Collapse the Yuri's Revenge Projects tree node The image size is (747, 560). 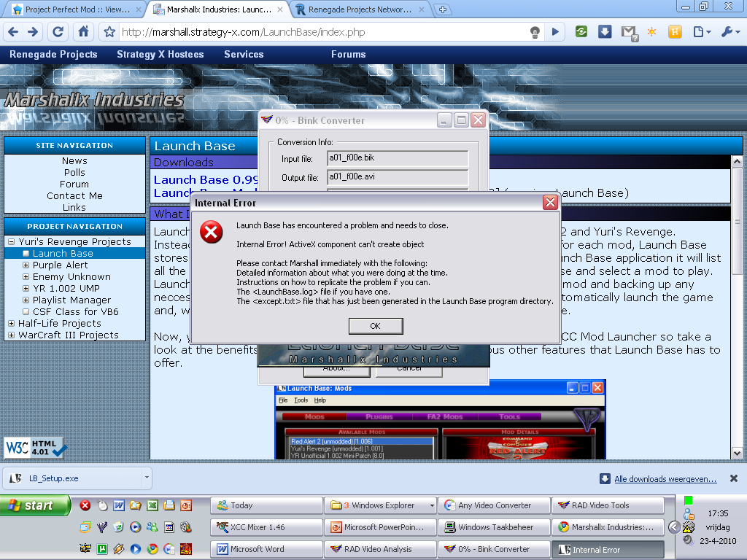pos(12,242)
